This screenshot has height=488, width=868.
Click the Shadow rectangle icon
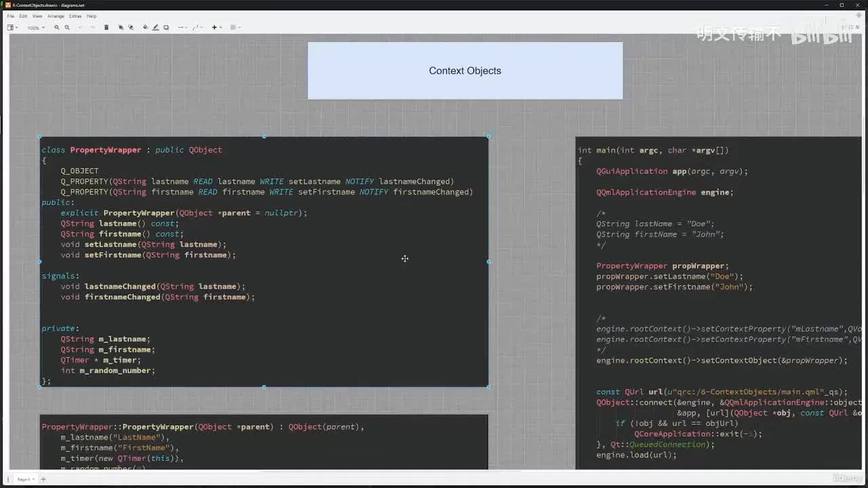pos(166,28)
